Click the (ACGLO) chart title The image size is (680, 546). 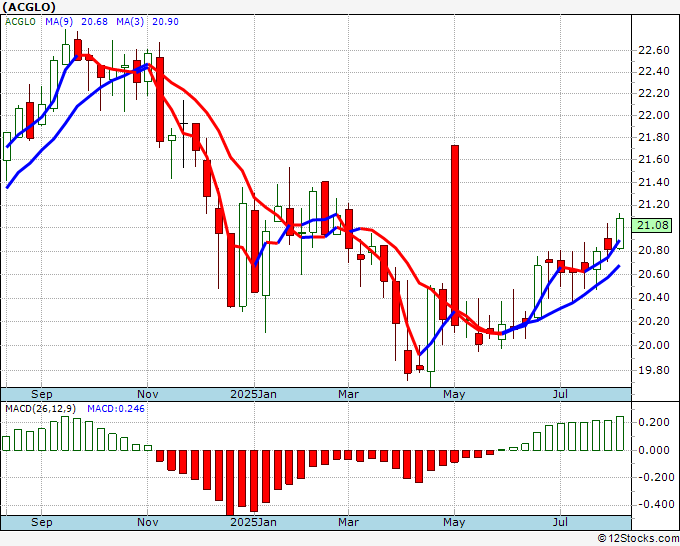point(29,7)
